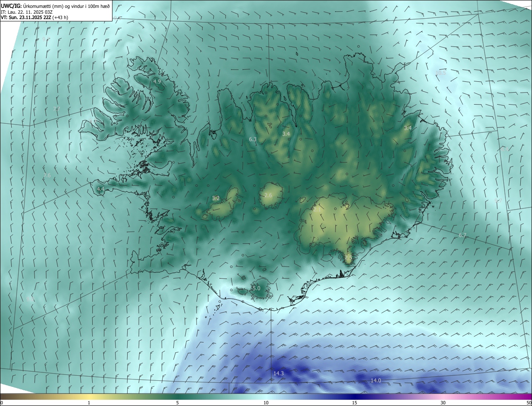Viewport: 532px width, 406px height.
Task: Click the 14.0 precipitation value label
Action: tap(376, 380)
